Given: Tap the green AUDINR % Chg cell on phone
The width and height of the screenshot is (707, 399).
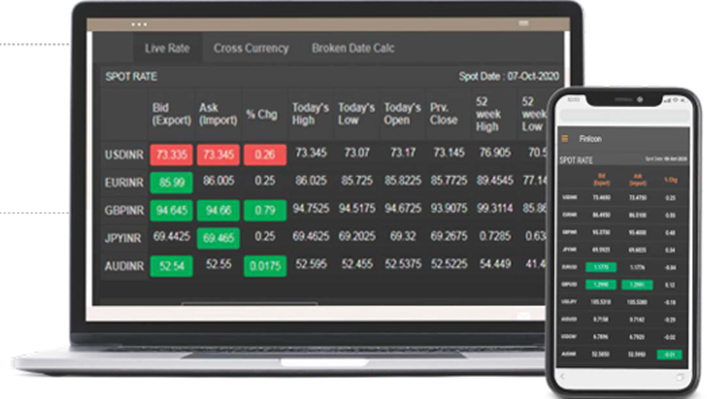Looking at the screenshot, I should click(x=670, y=355).
